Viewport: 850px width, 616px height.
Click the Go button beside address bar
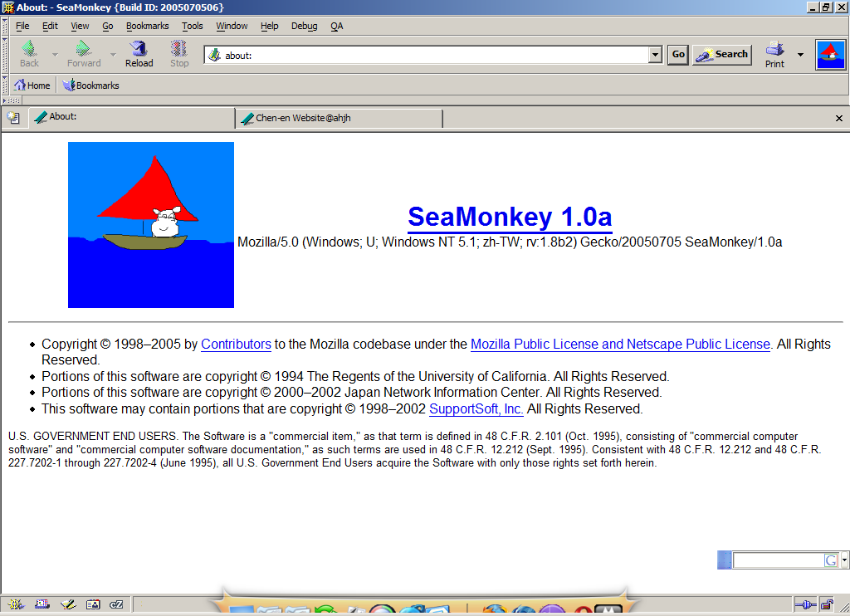(x=677, y=54)
